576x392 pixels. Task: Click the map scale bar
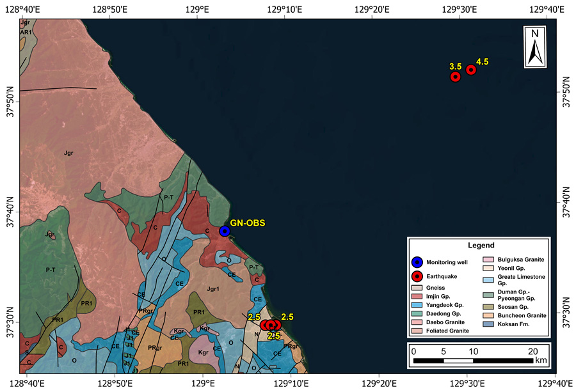point(472,361)
